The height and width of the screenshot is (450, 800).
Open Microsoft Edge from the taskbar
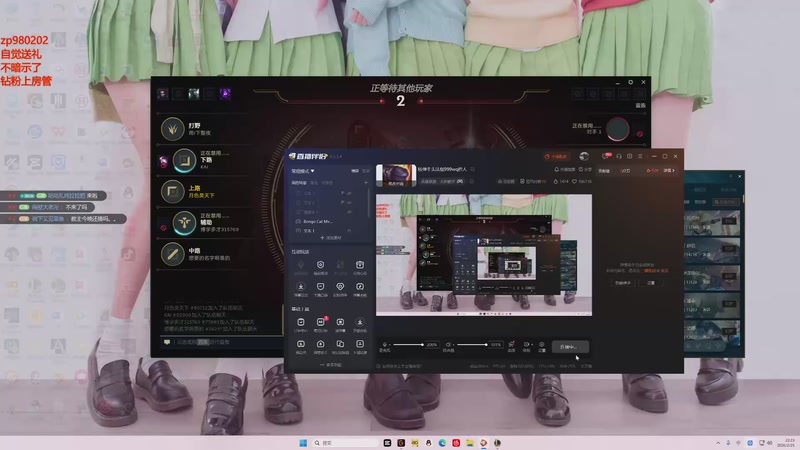(442, 443)
